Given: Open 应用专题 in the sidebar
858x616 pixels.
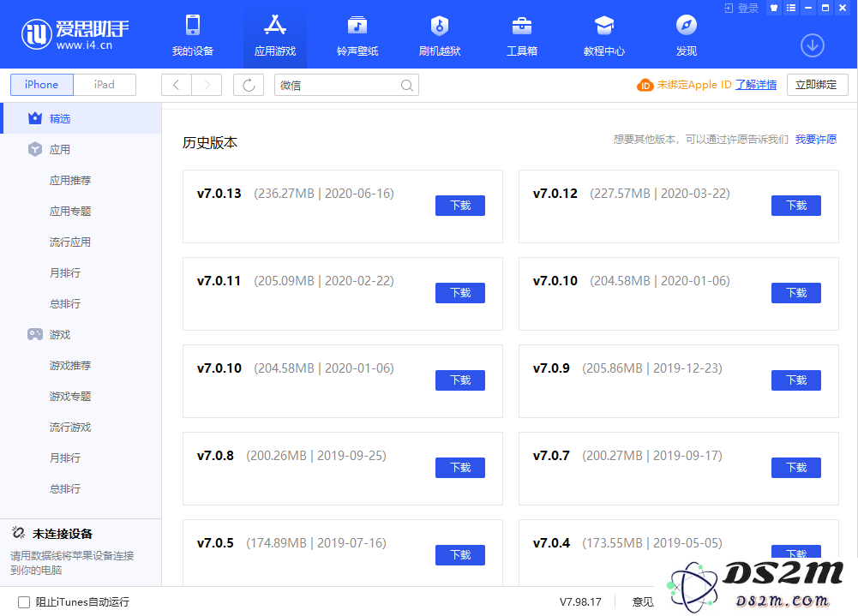Looking at the screenshot, I should pyautogui.click(x=70, y=211).
